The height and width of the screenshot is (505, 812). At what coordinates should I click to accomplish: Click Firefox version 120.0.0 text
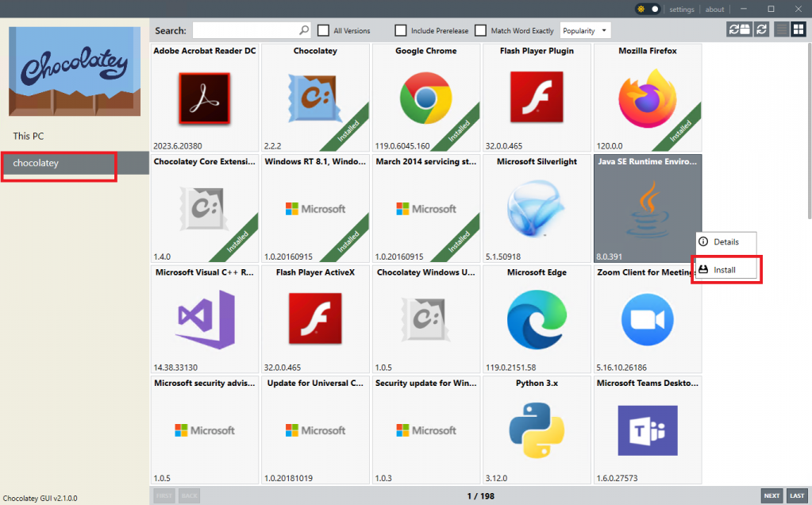610,146
